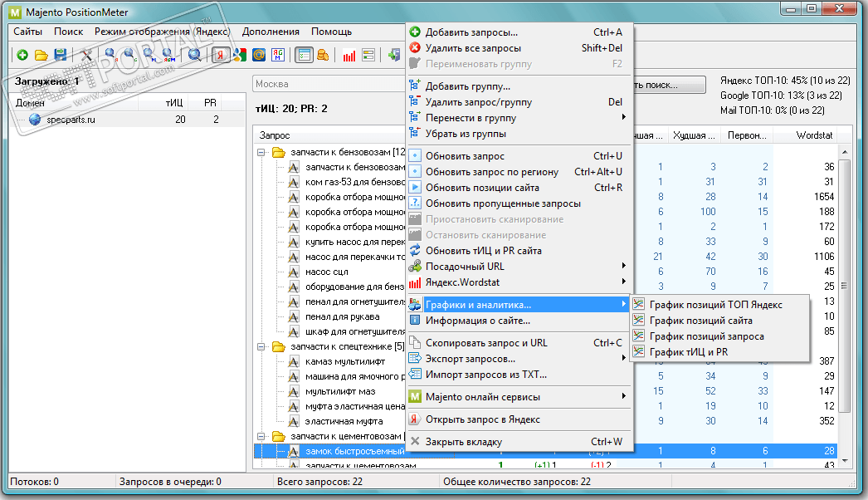Viewport: 868px width, 500px height.
Task: Expand Majento онлайн сервисы submenu
Action: pyautogui.click(x=519, y=397)
